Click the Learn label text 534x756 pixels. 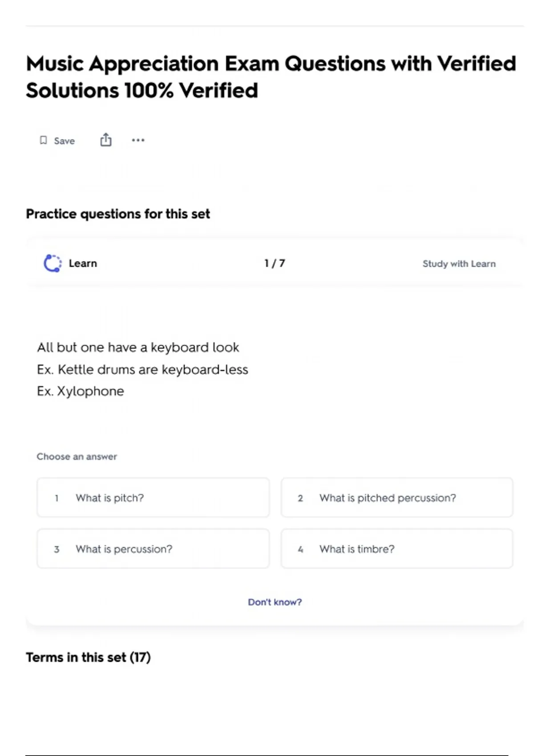click(83, 263)
